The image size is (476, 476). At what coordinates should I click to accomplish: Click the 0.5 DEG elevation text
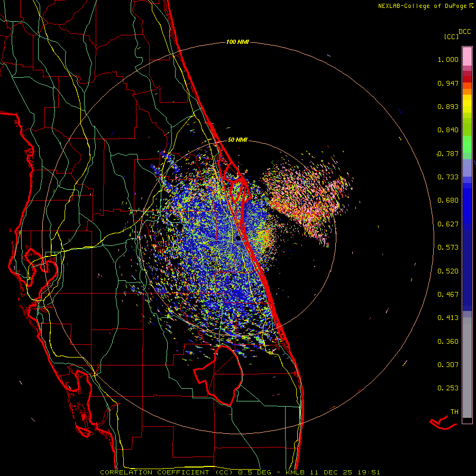[255, 472]
